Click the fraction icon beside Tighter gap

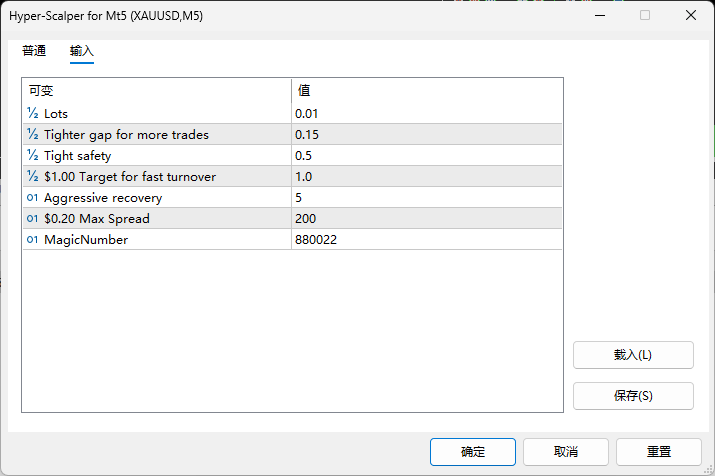[33, 134]
